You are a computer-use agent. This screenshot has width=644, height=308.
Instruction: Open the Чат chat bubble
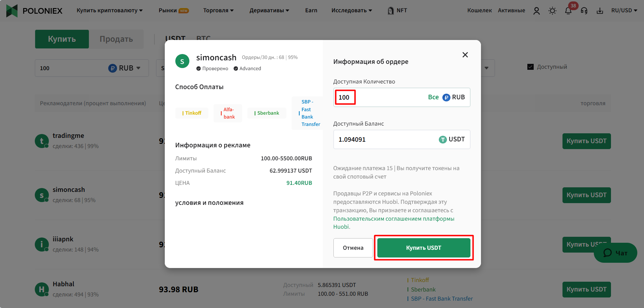615,253
